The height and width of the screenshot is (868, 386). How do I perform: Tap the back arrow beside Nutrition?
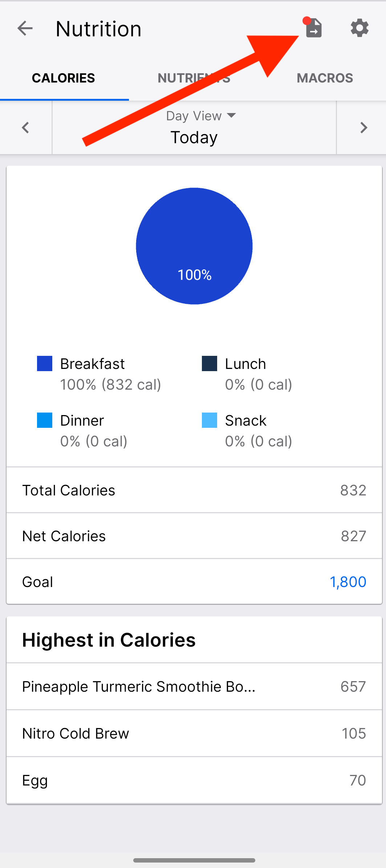point(25,28)
